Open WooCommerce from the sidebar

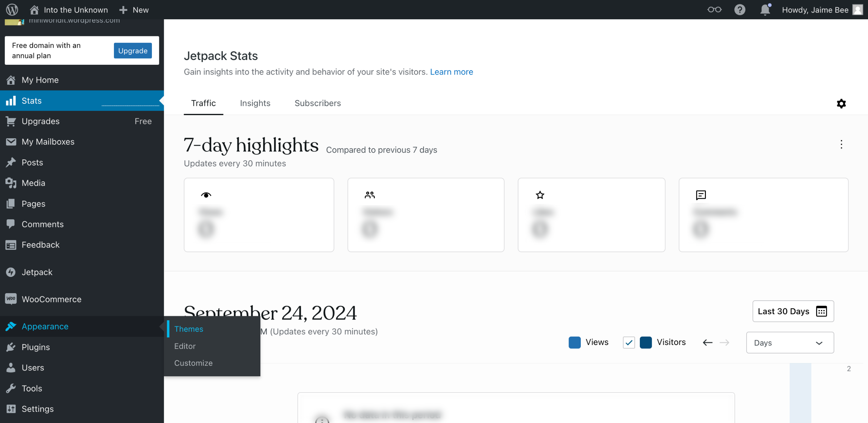51,299
